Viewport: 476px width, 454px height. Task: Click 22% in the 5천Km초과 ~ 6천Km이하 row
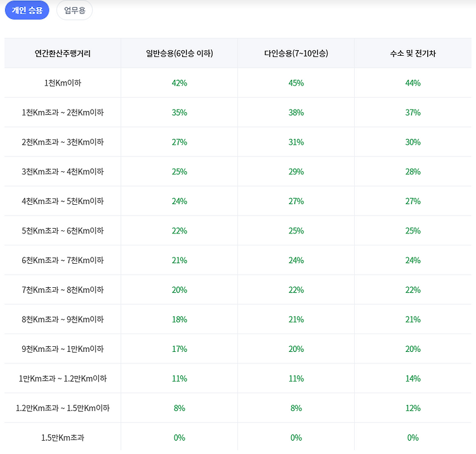tap(179, 231)
